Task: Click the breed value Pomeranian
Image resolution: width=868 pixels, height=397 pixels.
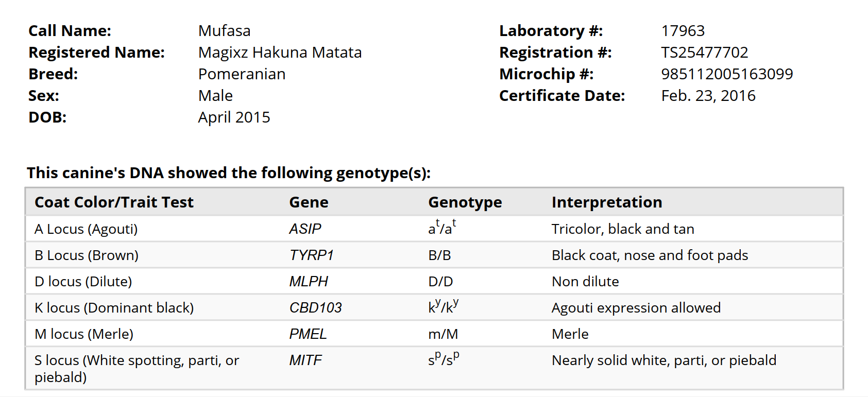Action: coord(242,74)
